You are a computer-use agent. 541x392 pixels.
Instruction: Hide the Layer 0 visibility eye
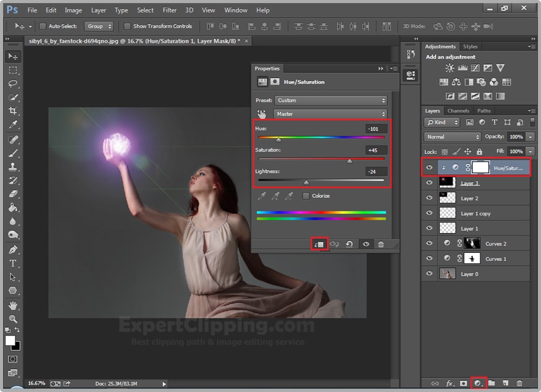429,274
